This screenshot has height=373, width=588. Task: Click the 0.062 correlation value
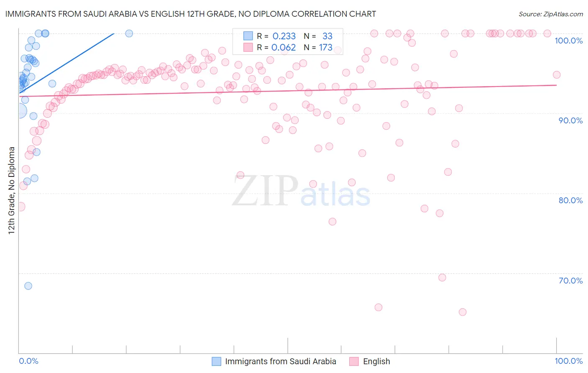click(x=284, y=47)
